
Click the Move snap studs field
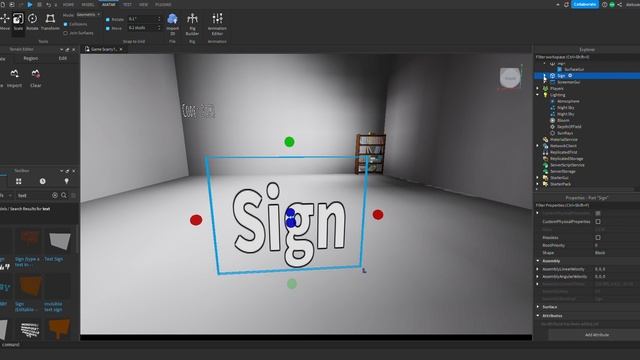coord(144,28)
